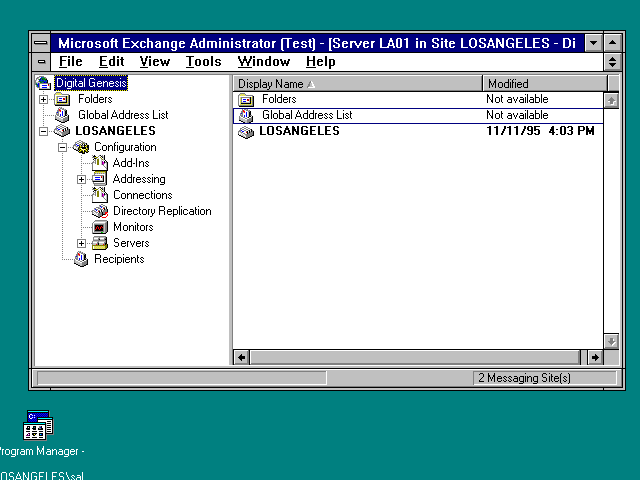Image resolution: width=640 pixels, height=480 pixels.
Task: Collapse the Configuration tree node
Action: (62, 147)
